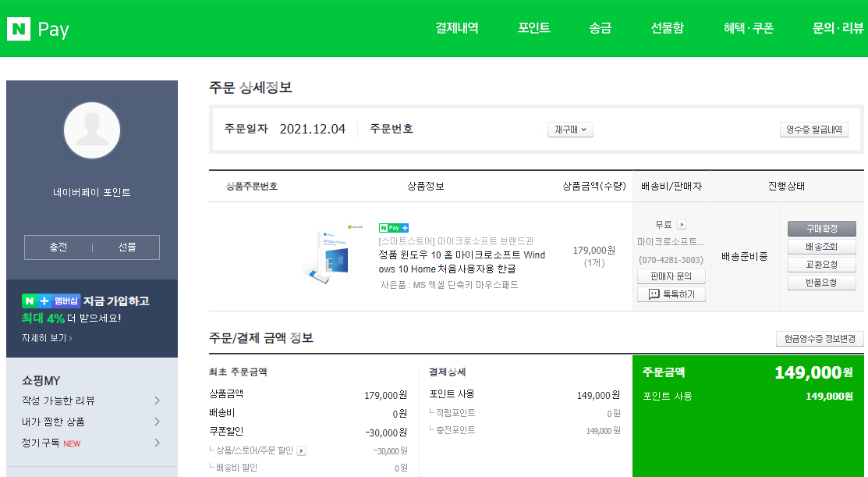Open the 정품 윈도우 10 홈 product title
This screenshot has width=868, height=477.
tap(462, 262)
